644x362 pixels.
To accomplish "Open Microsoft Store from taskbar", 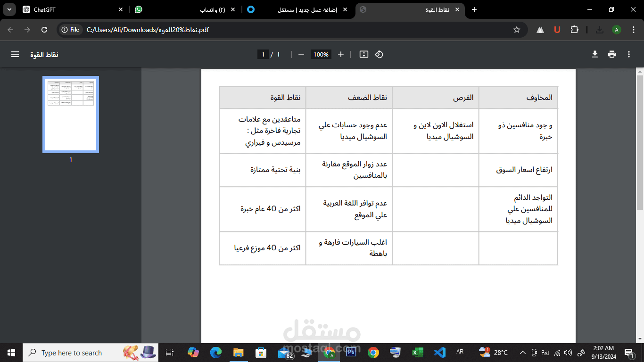I will point(261,353).
